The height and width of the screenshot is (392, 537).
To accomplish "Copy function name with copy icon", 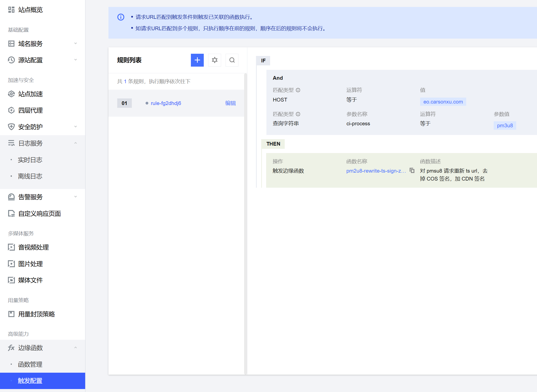I will pyautogui.click(x=412, y=171).
